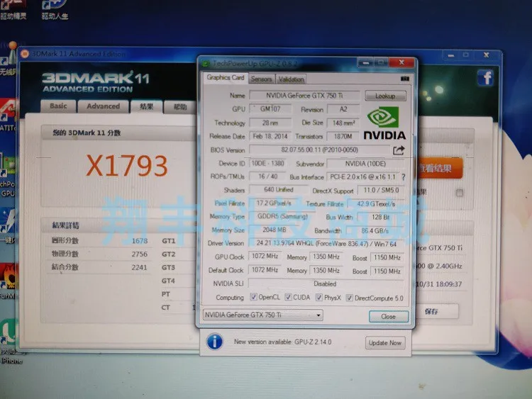The width and height of the screenshot is (532, 399).
Task: Click the Transistors value 1870M
Action: [x=343, y=136]
